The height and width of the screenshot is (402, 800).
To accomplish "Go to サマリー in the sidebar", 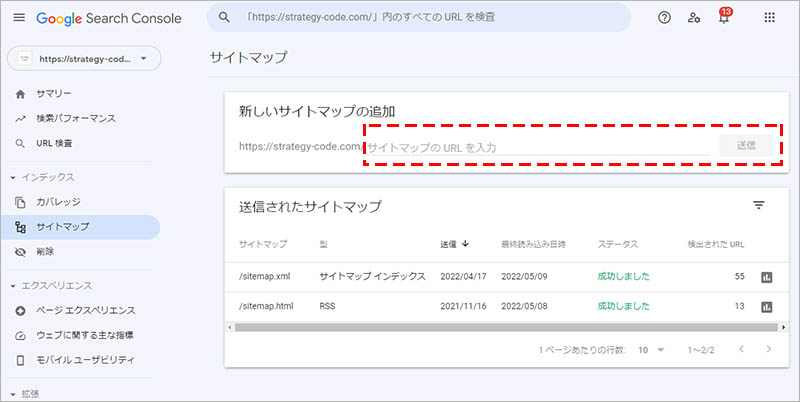I will (x=54, y=94).
